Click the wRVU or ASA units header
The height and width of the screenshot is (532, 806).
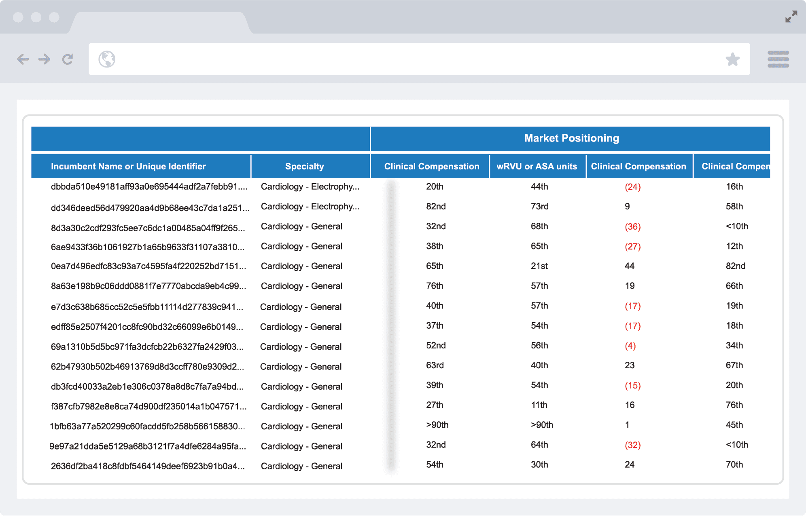(537, 167)
